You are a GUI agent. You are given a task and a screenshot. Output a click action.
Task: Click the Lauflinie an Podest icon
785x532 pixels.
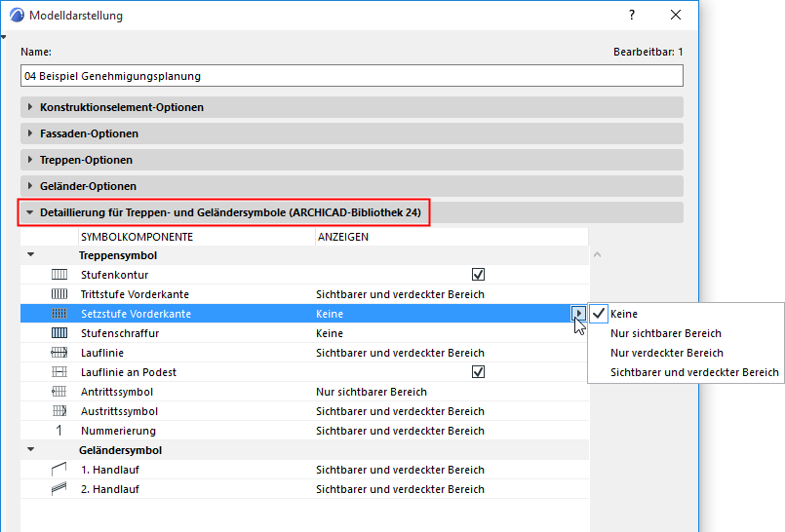pyautogui.click(x=59, y=372)
